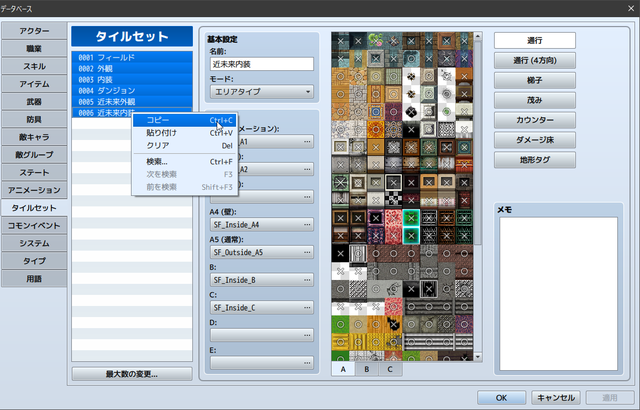Screen dimensions: 640x410
Task: Click the OK button
Action: coord(502,398)
